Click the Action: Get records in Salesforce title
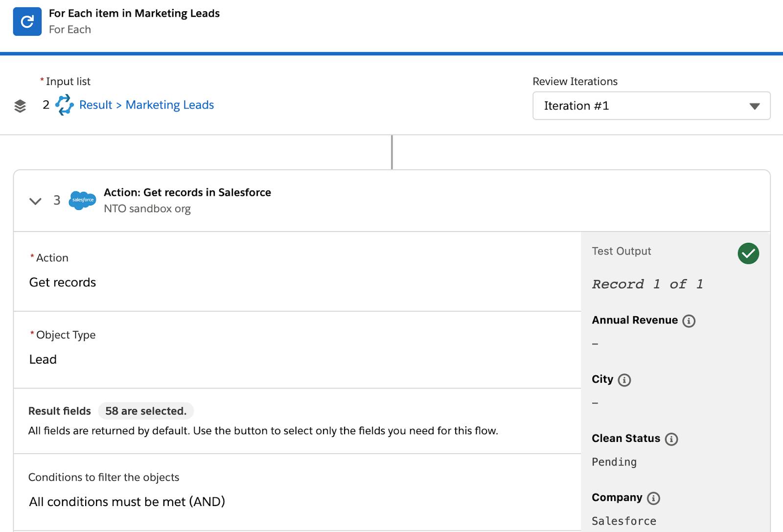Screen dimensions: 783x532 point(187,192)
